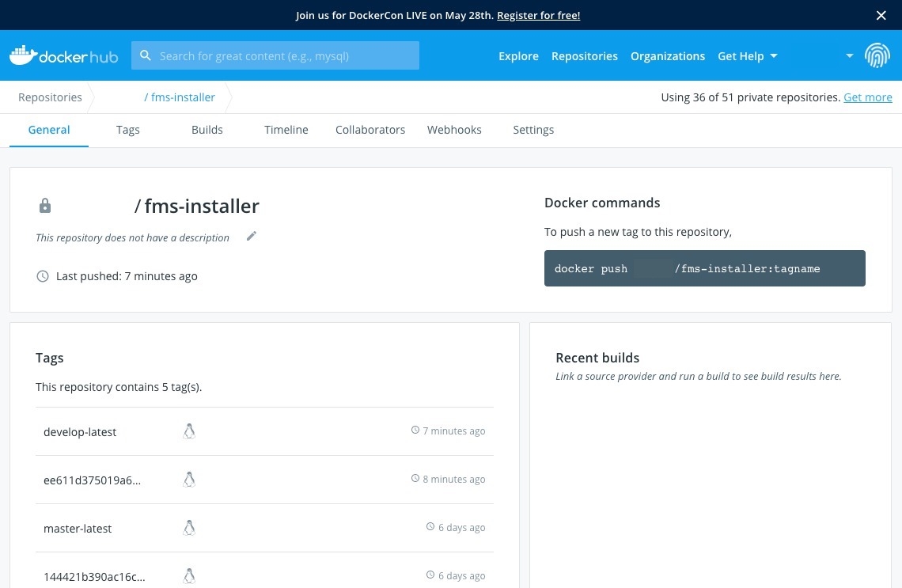The height and width of the screenshot is (588, 902).
Task: Switch to the Tags tab
Action: click(127, 130)
